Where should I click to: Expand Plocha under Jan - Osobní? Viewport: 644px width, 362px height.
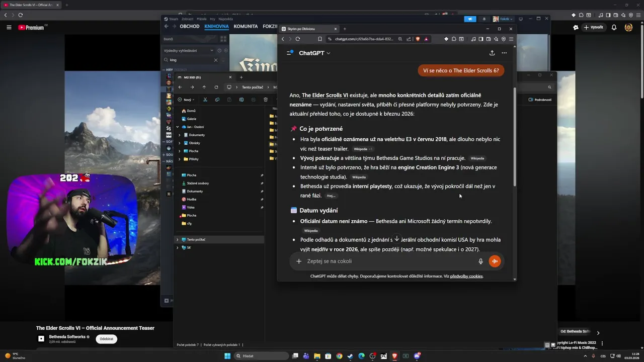coord(180,151)
